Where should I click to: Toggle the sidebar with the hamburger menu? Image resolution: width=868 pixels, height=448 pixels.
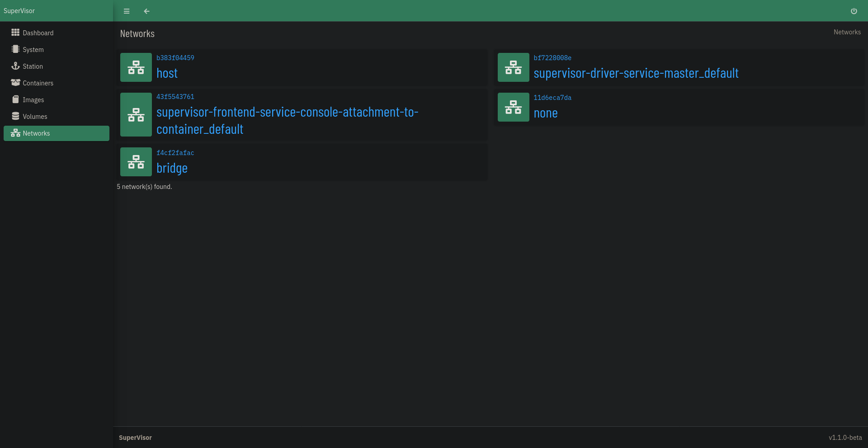pyautogui.click(x=127, y=11)
